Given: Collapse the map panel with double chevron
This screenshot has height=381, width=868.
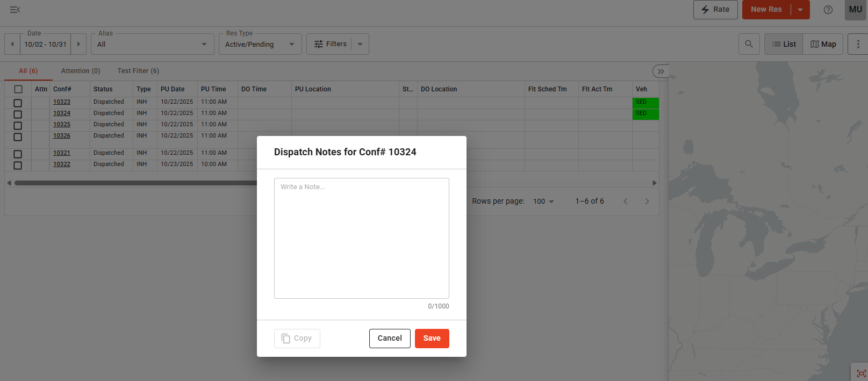Looking at the screenshot, I should tap(661, 71).
